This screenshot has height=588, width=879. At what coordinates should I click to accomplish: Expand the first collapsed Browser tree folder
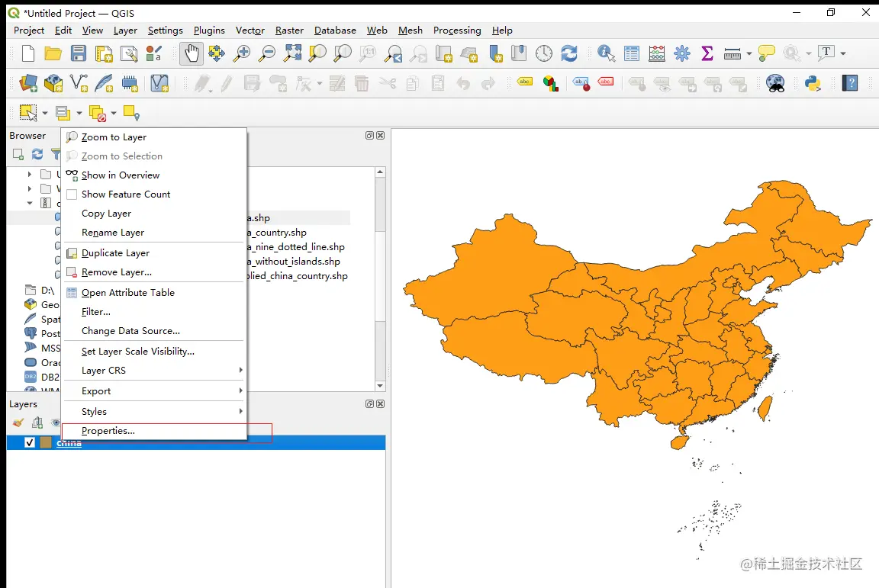pyautogui.click(x=30, y=175)
